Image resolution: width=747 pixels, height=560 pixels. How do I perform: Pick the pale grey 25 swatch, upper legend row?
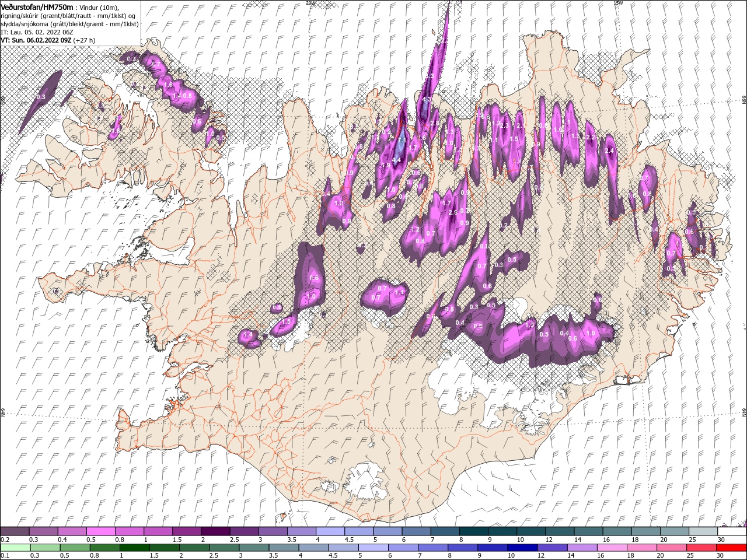pos(703,531)
